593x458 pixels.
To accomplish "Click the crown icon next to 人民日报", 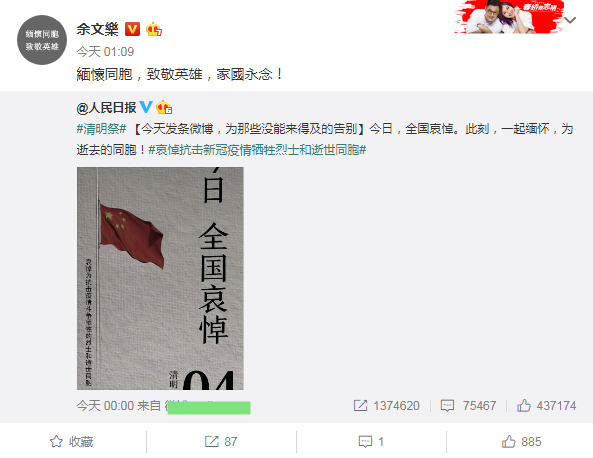I will pyautogui.click(x=164, y=107).
